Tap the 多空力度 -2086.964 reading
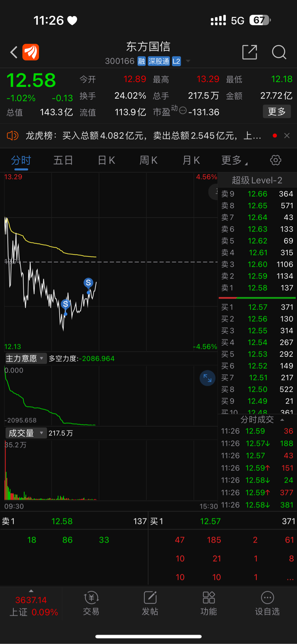Screen dimensions: 297x644 tap(82, 359)
